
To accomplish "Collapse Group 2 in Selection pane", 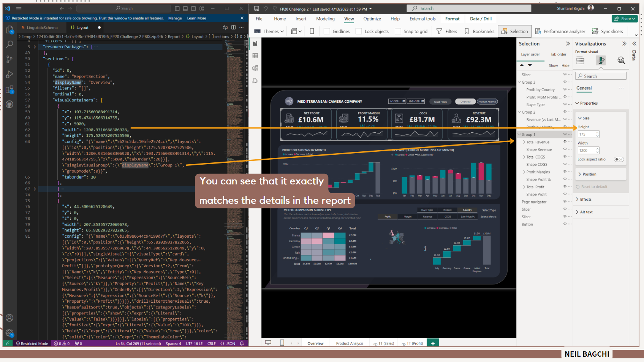I will tap(519, 112).
